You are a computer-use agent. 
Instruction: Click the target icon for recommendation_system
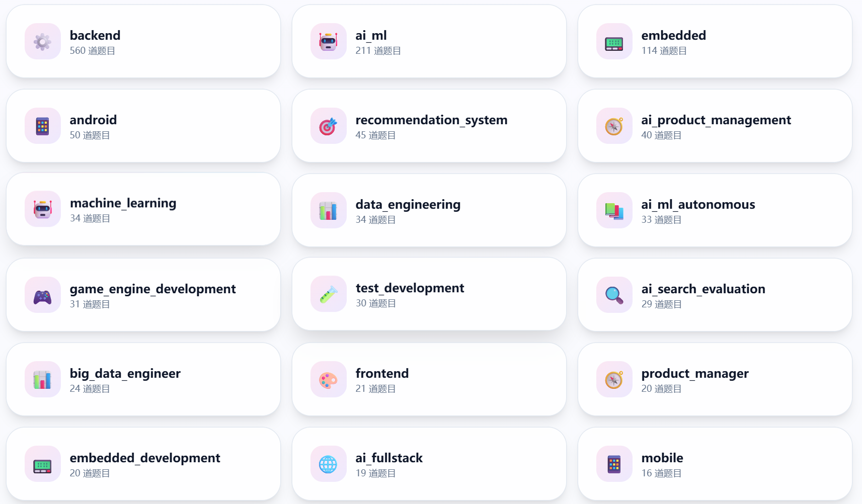click(329, 126)
